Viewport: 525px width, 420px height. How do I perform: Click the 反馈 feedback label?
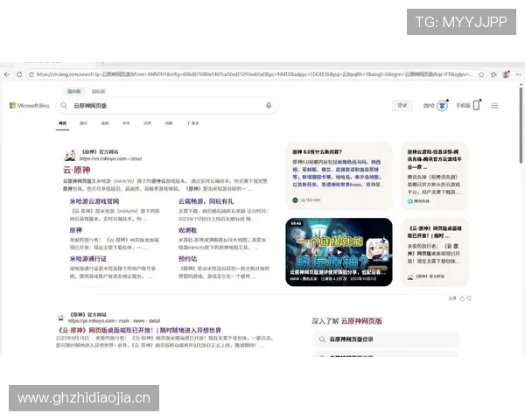coord(452,298)
